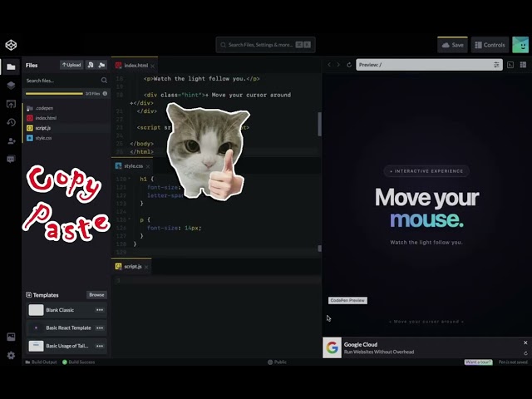Select the Basic React Template entry
Screen dimensions: 532x399
[66, 328]
